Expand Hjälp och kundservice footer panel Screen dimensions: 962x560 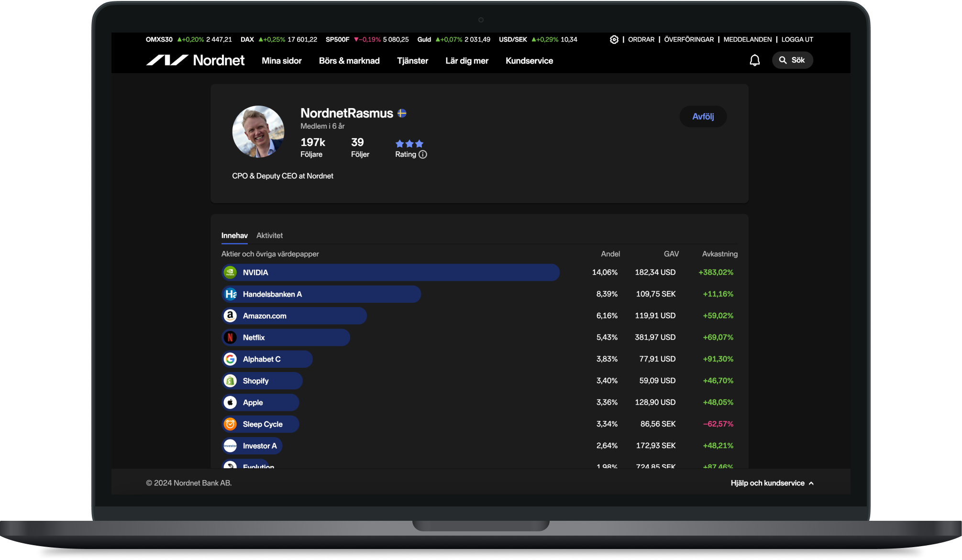click(x=772, y=483)
